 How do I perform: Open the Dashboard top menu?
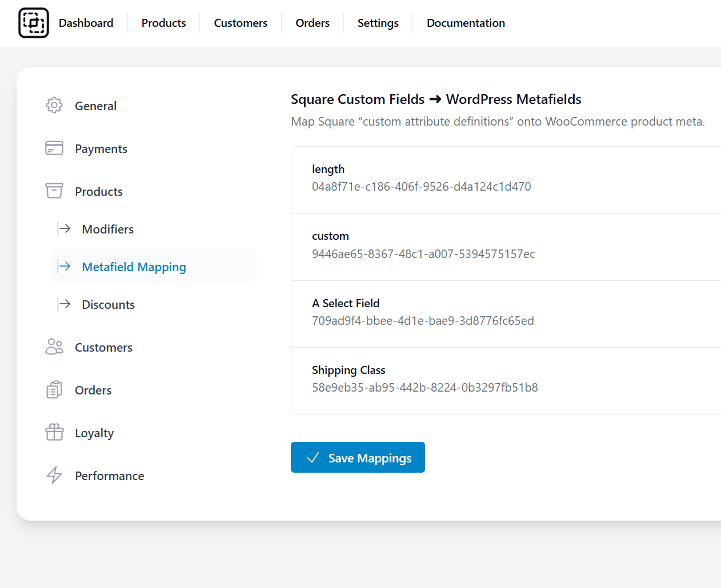point(86,23)
